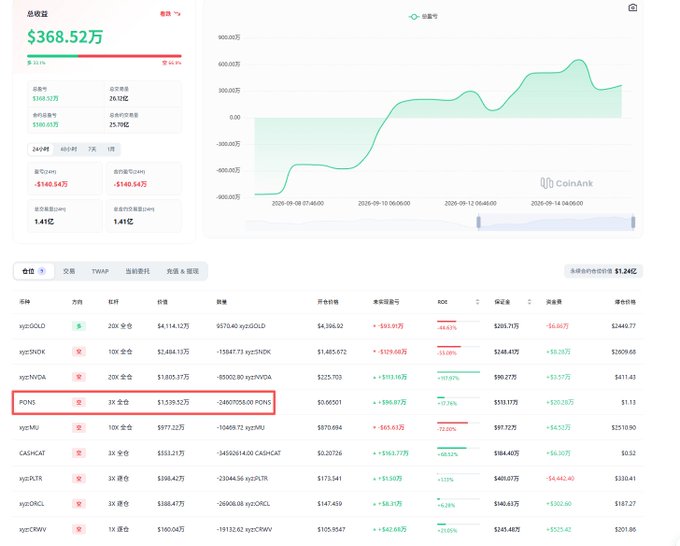Screen dimensions: 680x546
Task: Select the 24小时 time range
Action: [41, 149]
